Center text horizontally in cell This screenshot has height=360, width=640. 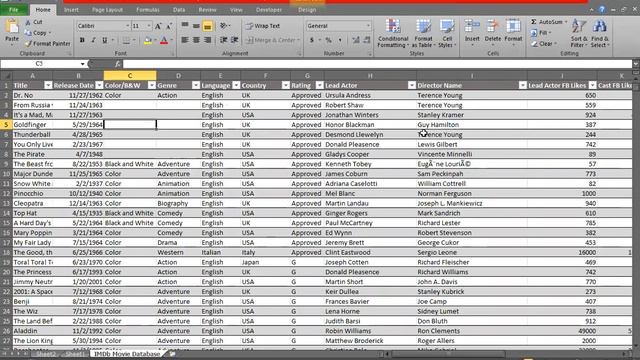[196, 40]
